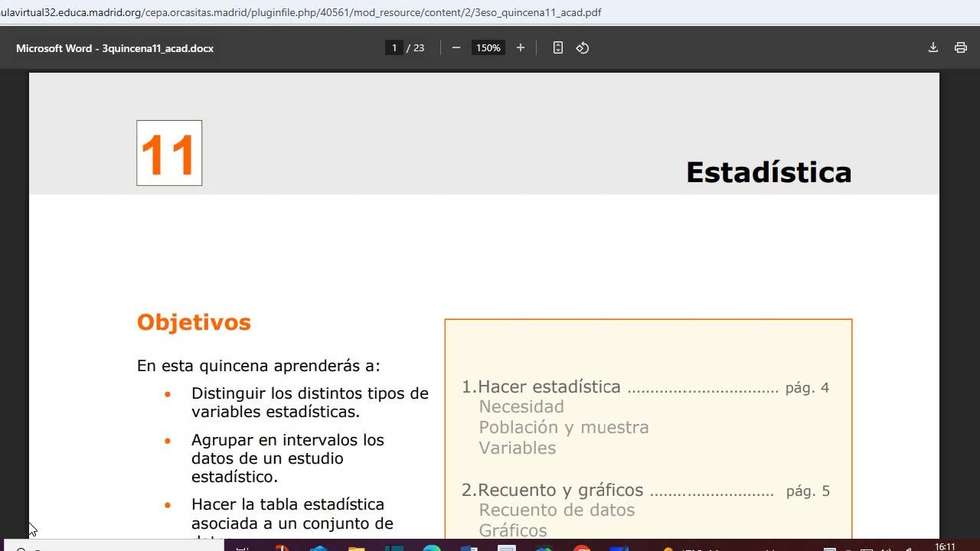Screen dimensions: 980x551
Task: Click the document title 3quincena11_acad.docx
Action: [115, 48]
